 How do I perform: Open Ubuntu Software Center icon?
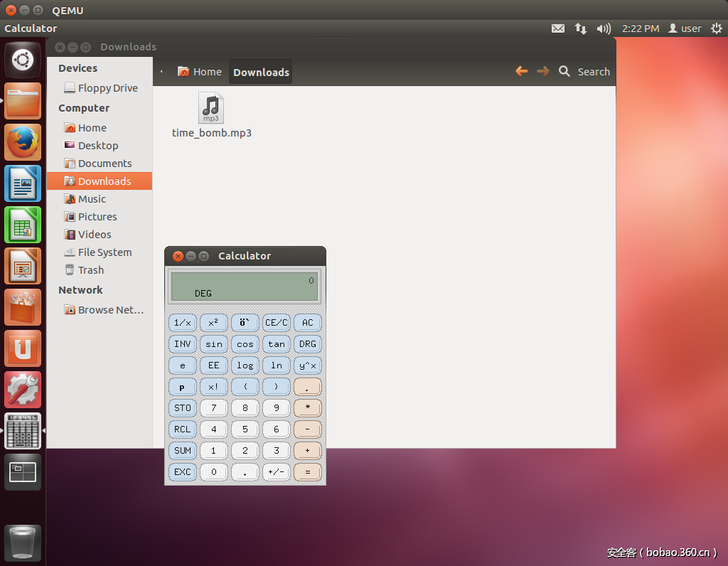[x=23, y=307]
